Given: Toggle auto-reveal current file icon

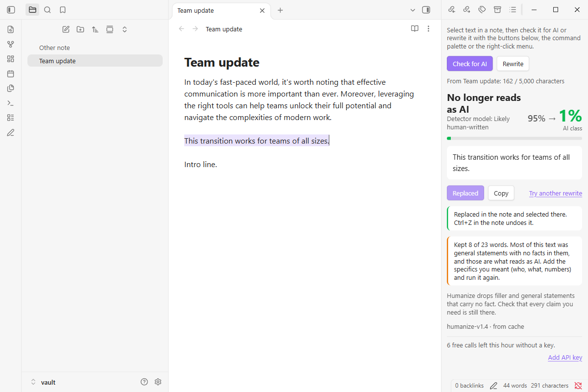Looking at the screenshot, I should tap(110, 29).
